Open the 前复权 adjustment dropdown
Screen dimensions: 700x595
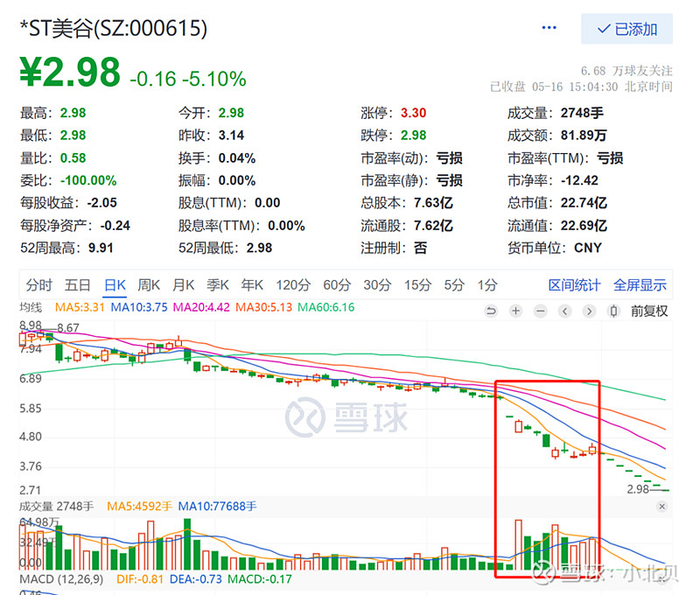tap(649, 311)
